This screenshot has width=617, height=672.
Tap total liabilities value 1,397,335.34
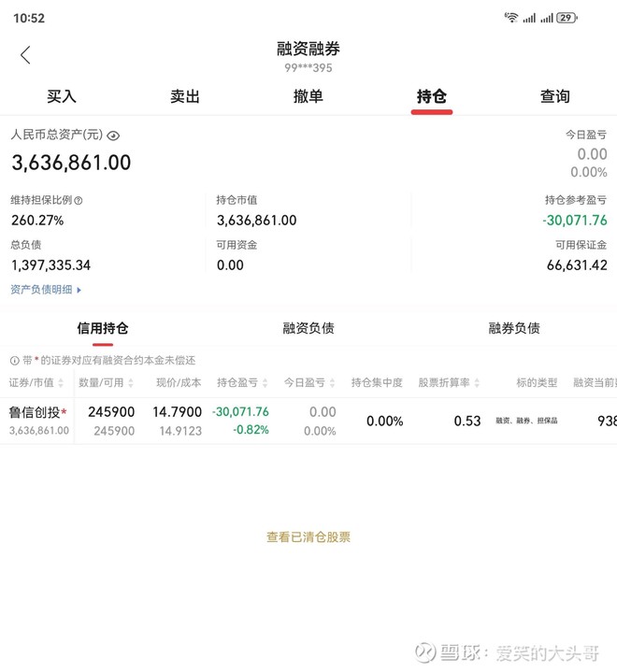point(50,265)
